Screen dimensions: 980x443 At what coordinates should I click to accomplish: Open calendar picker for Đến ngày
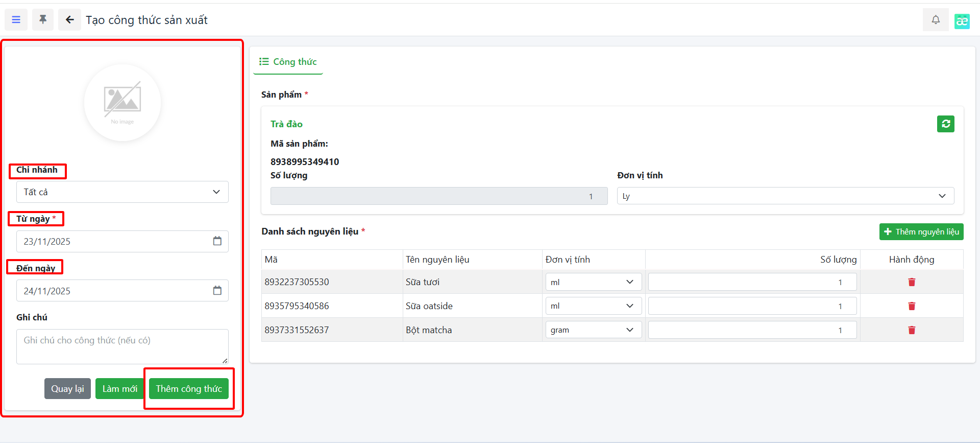pyautogui.click(x=217, y=291)
